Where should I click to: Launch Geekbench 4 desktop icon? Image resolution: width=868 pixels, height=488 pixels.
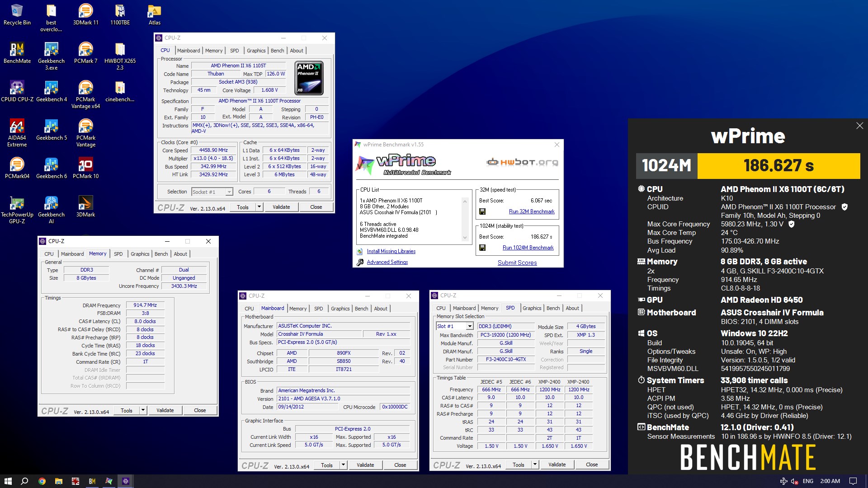(51, 91)
